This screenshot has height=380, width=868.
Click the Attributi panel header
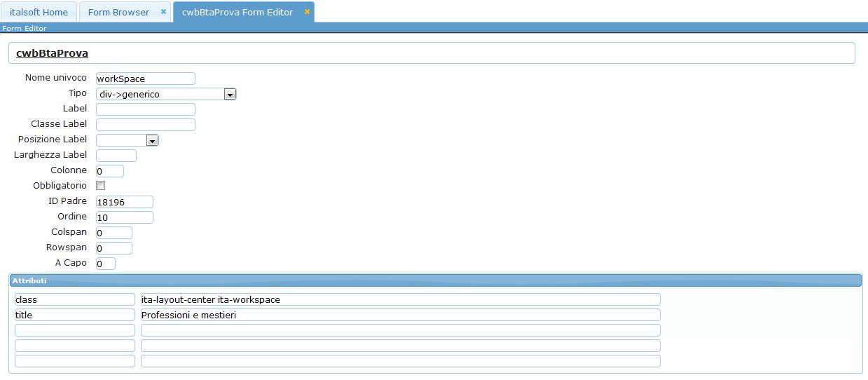pyautogui.click(x=435, y=280)
